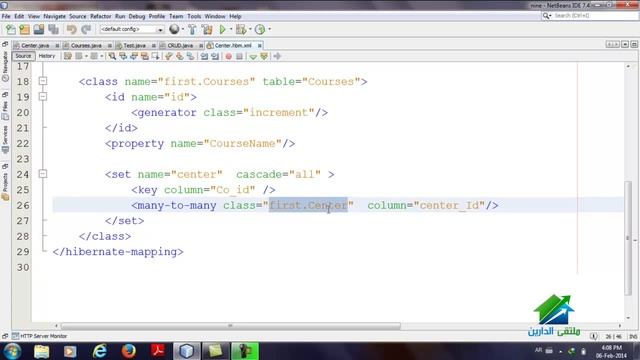Open the search magnifier dropdown
The image size is (640, 360).
[x=547, y=16]
